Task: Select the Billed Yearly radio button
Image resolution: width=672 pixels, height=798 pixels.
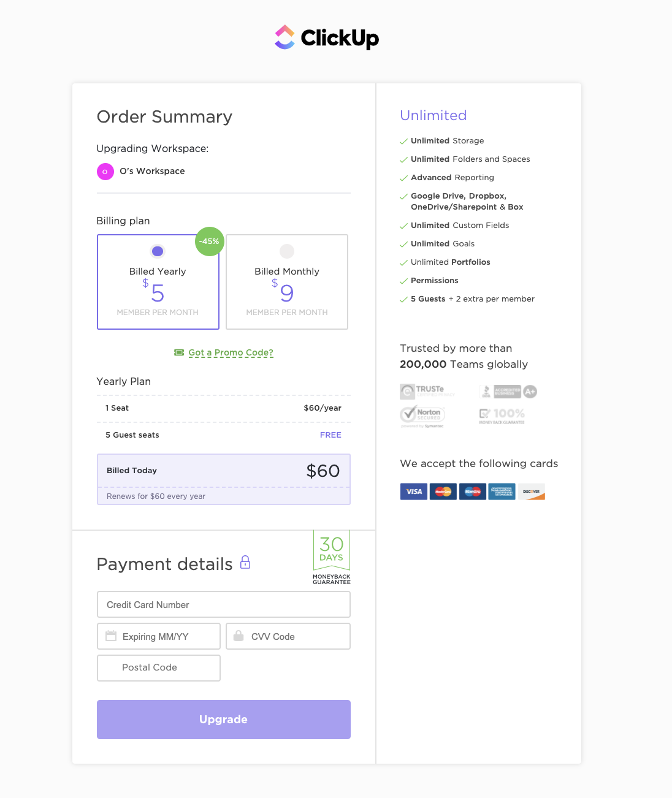Action: 158,251
